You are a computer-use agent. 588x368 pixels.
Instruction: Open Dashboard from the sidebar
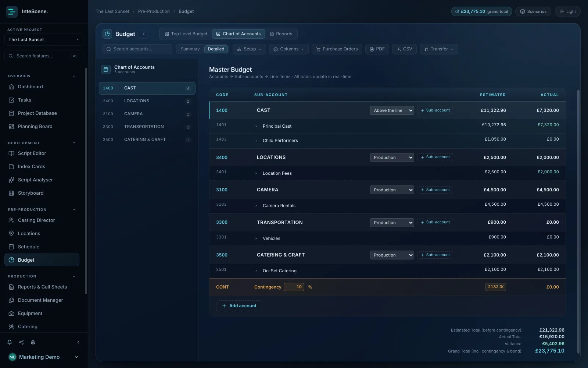[42, 87]
